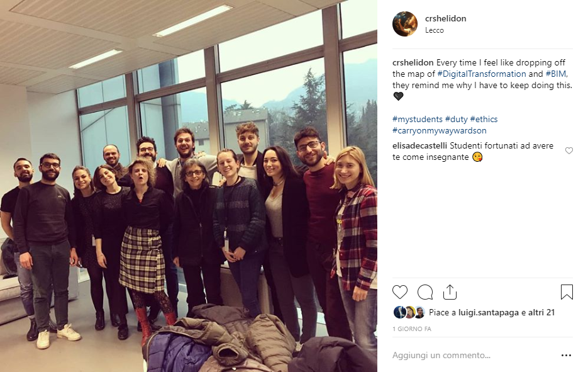Viewport: 588px width, 372px height.
Task: Open #duty hashtag
Action: pos(457,120)
